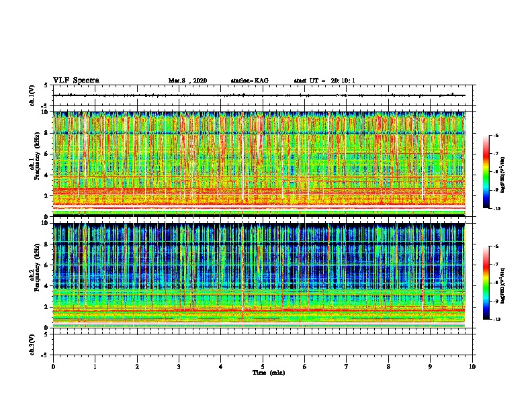532x411 pixels.
Task: Click the 4 kHz tick label on ch.2 spectrogram
Action: (47, 286)
